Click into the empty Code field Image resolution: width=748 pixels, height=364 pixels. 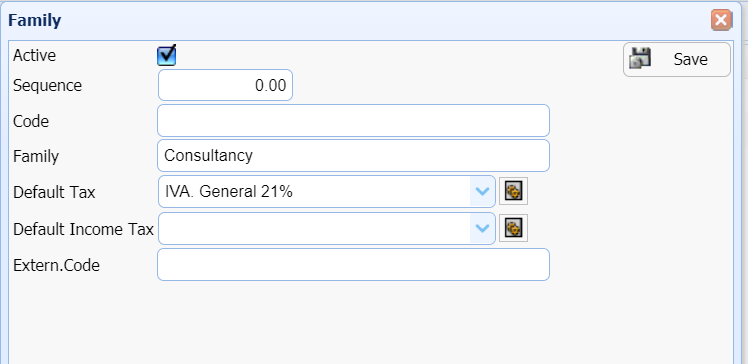353,121
